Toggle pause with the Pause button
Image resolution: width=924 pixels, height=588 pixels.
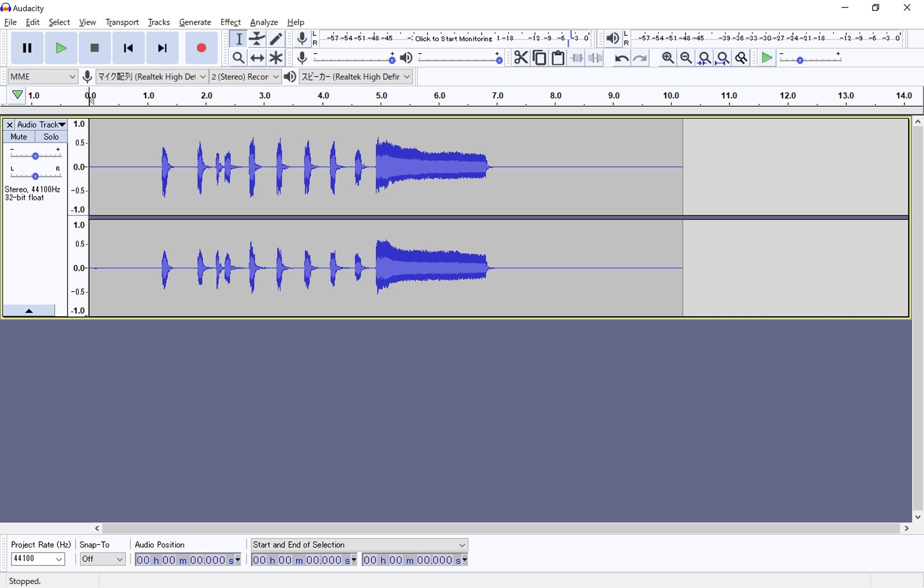[27, 48]
